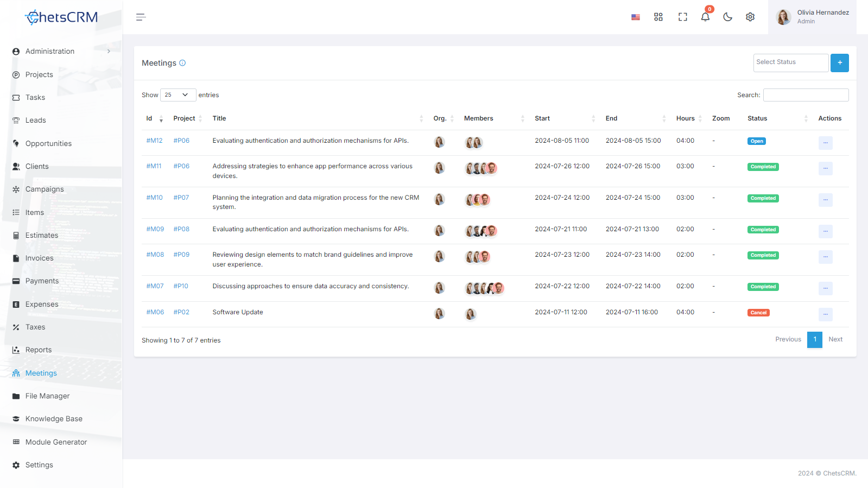Click the ChetsCRM logo
Viewport: 868px width, 488px height.
[61, 17]
